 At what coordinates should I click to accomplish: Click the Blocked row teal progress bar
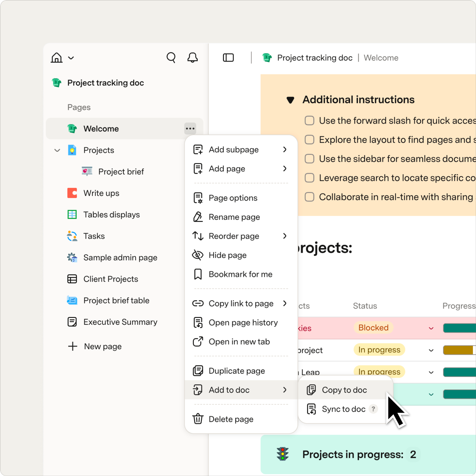point(459,328)
